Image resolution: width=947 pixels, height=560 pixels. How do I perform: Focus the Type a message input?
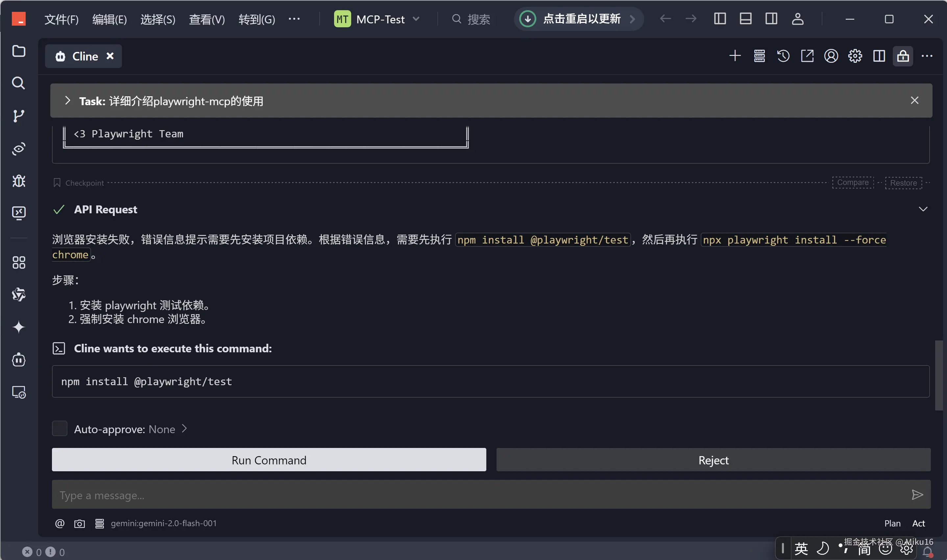(x=479, y=495)
